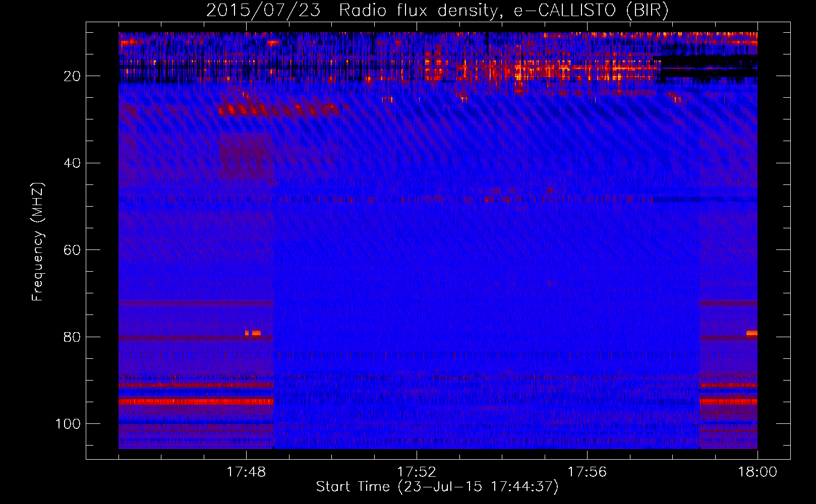Select the 'Frequency (MHZ)' y-axis label
The height and width of the screenshot is (504, 816).
pyautogui.click(x=38, y=242)
